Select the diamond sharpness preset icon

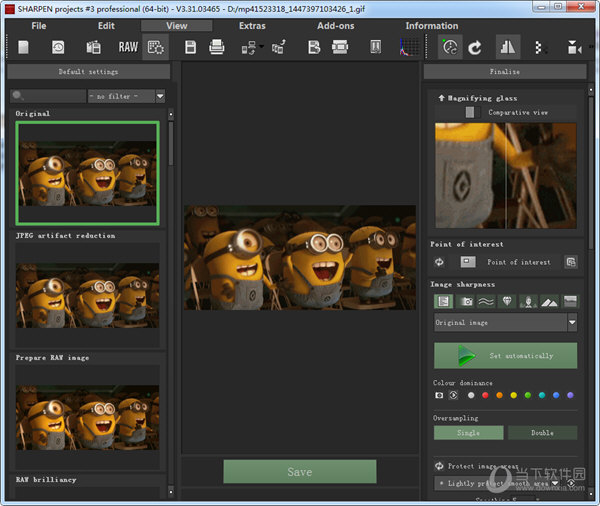(x=507, y=302)
